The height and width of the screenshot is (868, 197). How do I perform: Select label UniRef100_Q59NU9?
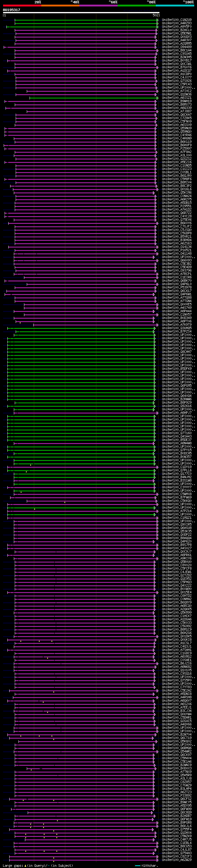pyautogui.click(x=177, y=128)
